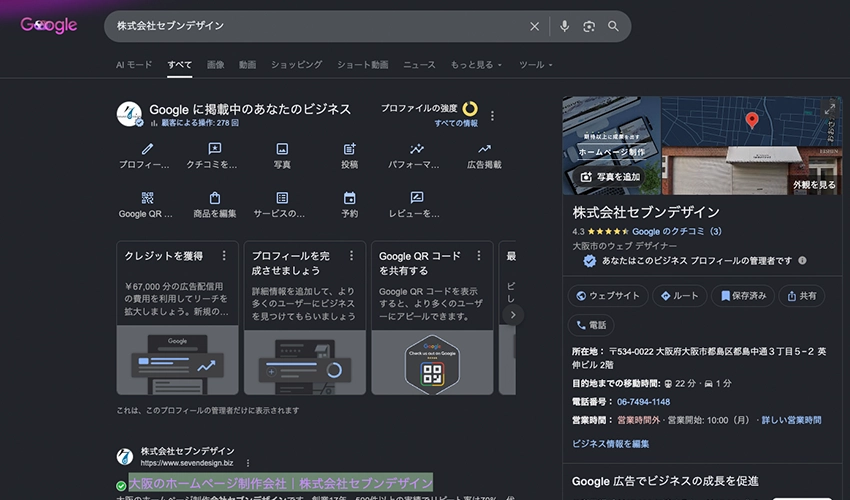Select the すべて tab

(179, 65)
